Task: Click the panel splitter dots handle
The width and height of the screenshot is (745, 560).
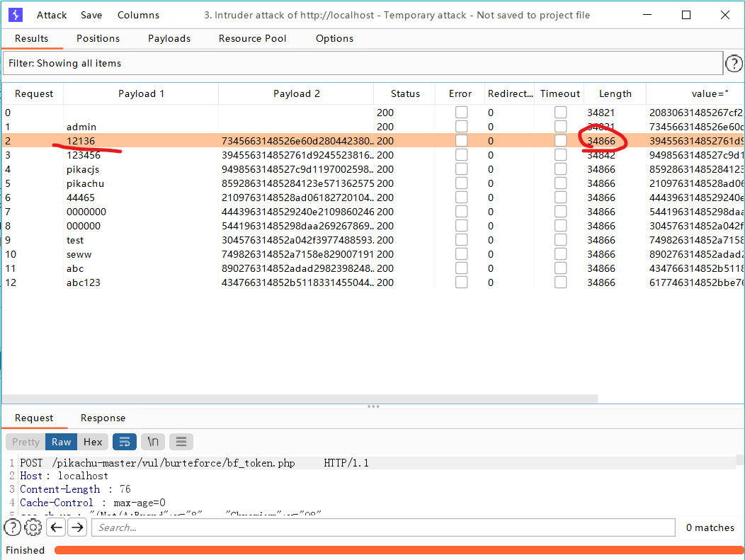Action: (x=373, y=406)
